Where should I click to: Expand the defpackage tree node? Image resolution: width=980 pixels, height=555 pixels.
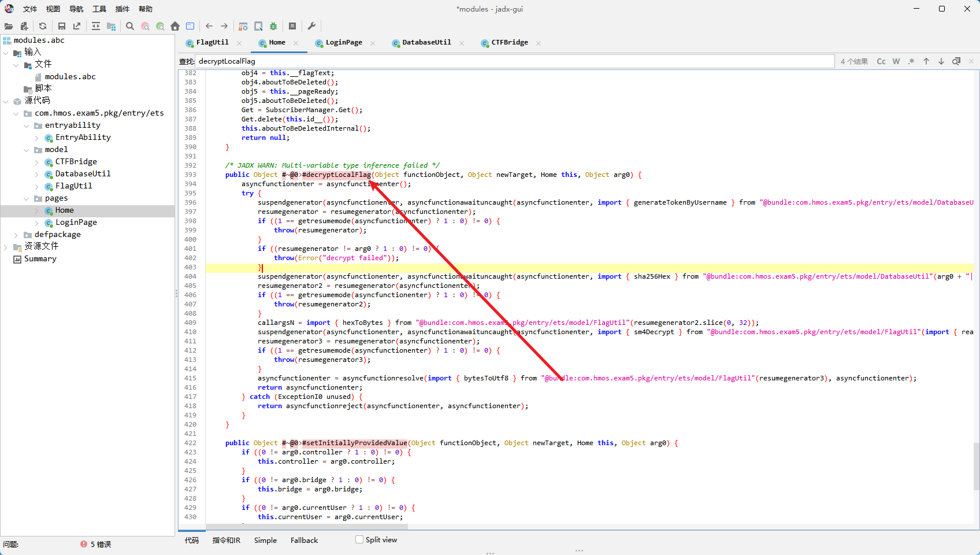[x=16, y=235]
